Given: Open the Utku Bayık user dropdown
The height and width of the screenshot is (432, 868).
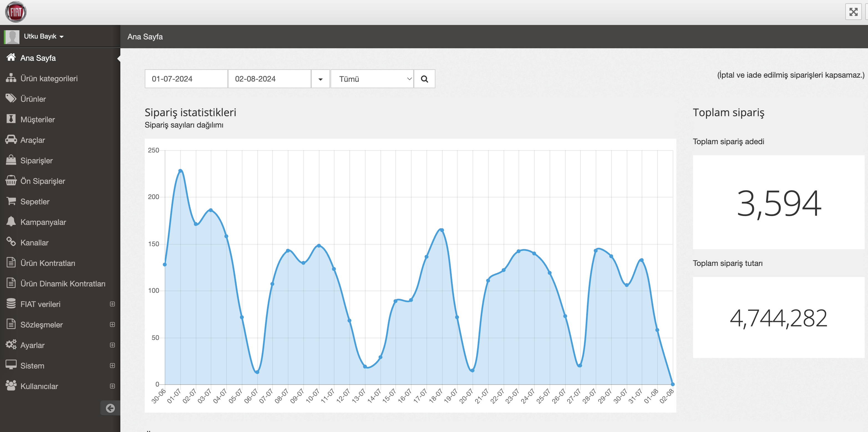Looking at the screenshot, I should tap(44, 36).
